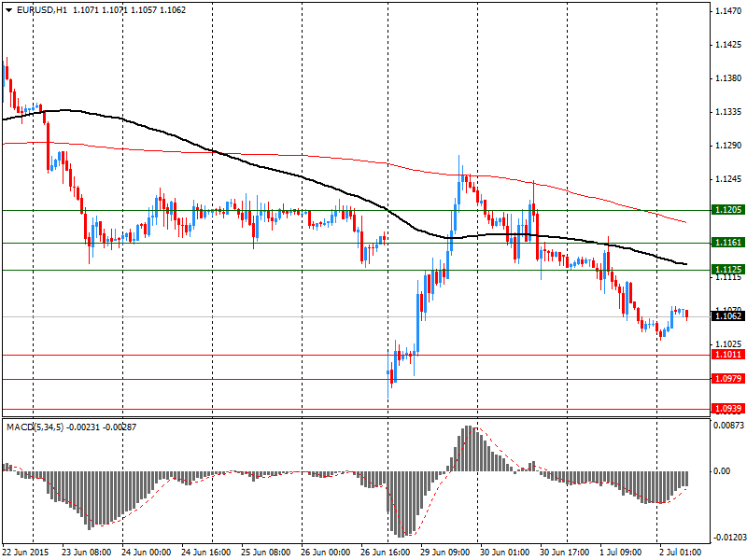Screen dimensions: 747x560
Task: Click the 24 Jun 16:00 time axis label
Action: (205, 553)
